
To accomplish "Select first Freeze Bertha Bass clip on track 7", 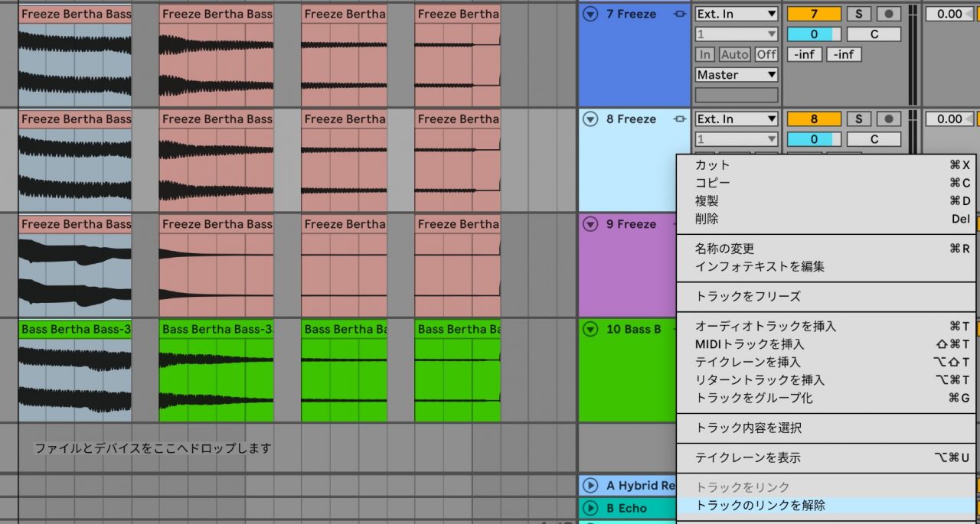I will (x=75, y=55).
